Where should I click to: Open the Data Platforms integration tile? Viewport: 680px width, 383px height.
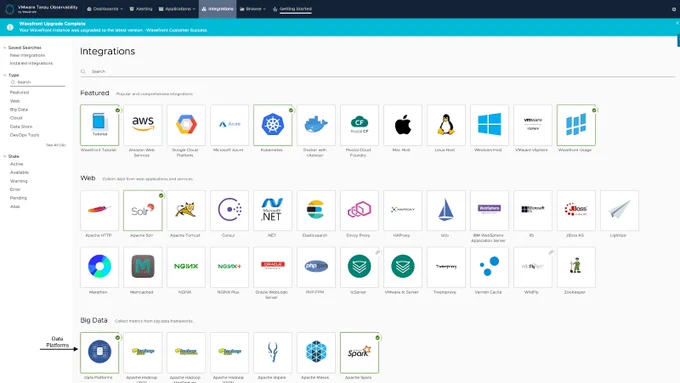(x=99, y=353)
